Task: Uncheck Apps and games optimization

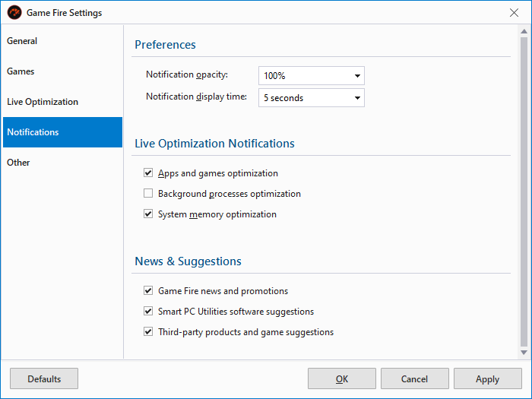Action: tap(148, 173)
